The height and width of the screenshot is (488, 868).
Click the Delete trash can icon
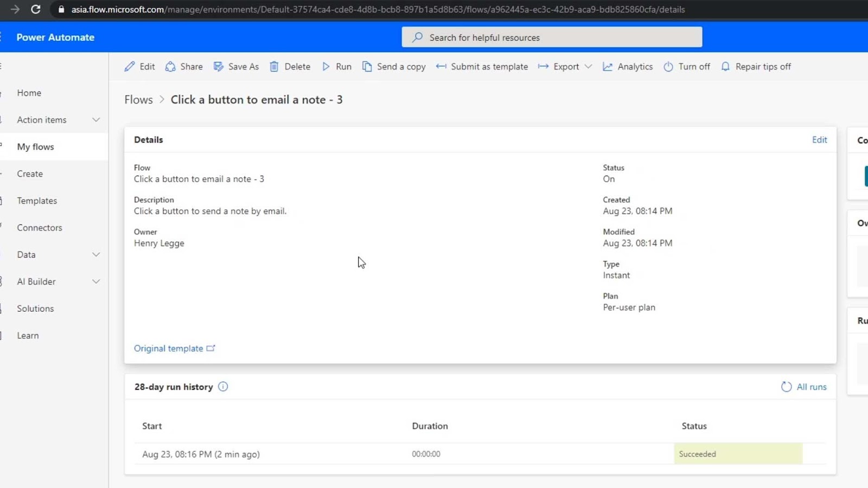tap(275, 67)
